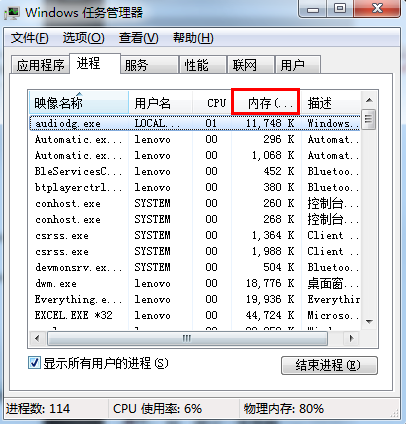
Task: Select conhost.exe row using 268 K
Action: [195, 219]
